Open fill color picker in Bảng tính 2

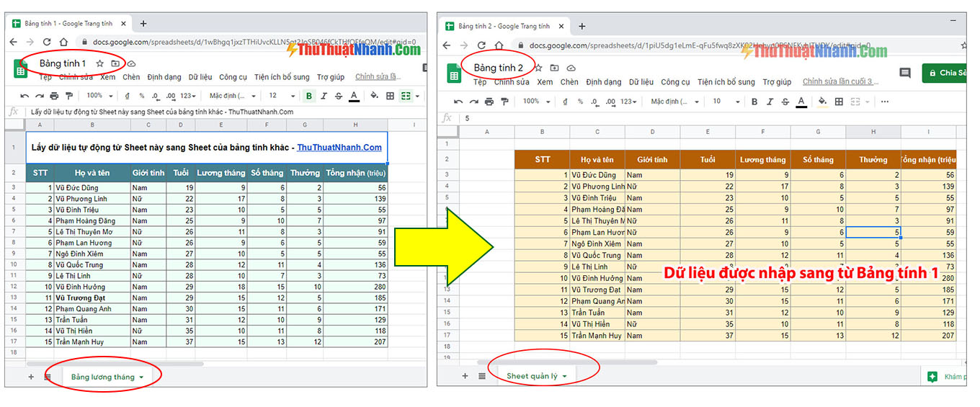pos(823,102)
